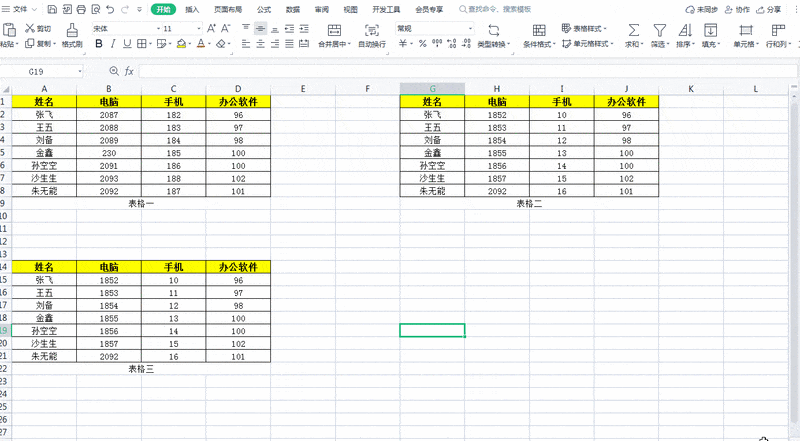800x441 pixels.
Task: Click the 排序 sort button
Action: 685,36
